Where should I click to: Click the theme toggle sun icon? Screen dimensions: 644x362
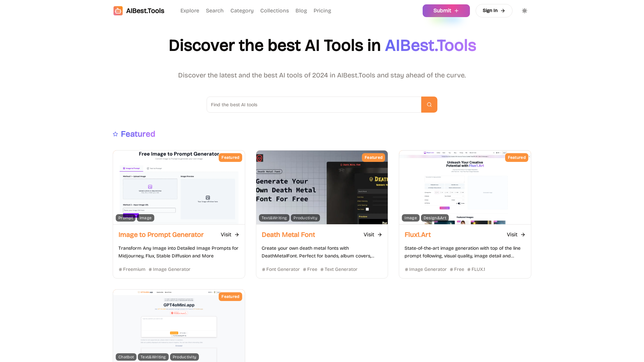(x=525, y=11)
